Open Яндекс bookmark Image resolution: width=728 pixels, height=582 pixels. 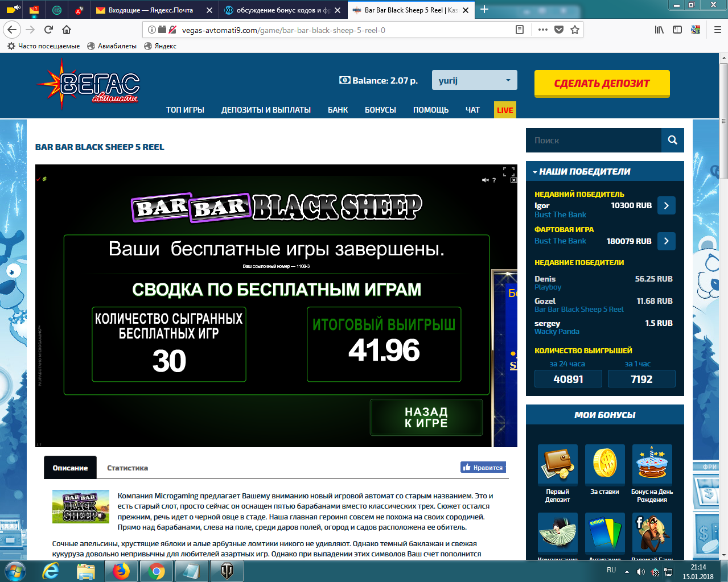(160, 46)
